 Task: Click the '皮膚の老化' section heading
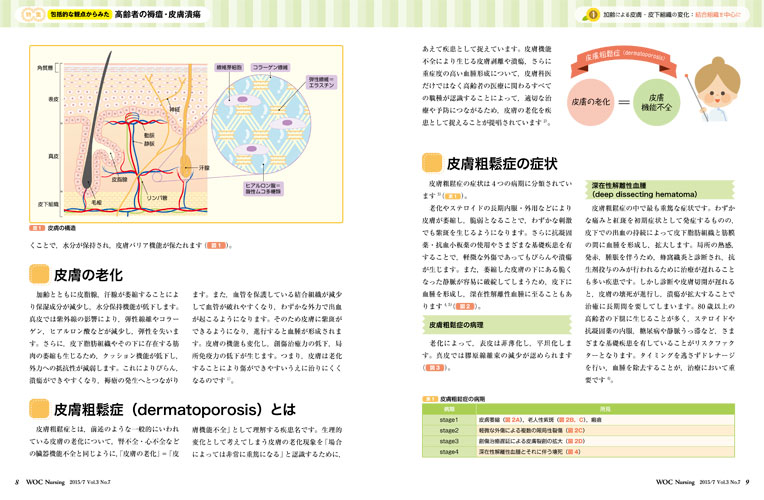[x=88, y=275]
